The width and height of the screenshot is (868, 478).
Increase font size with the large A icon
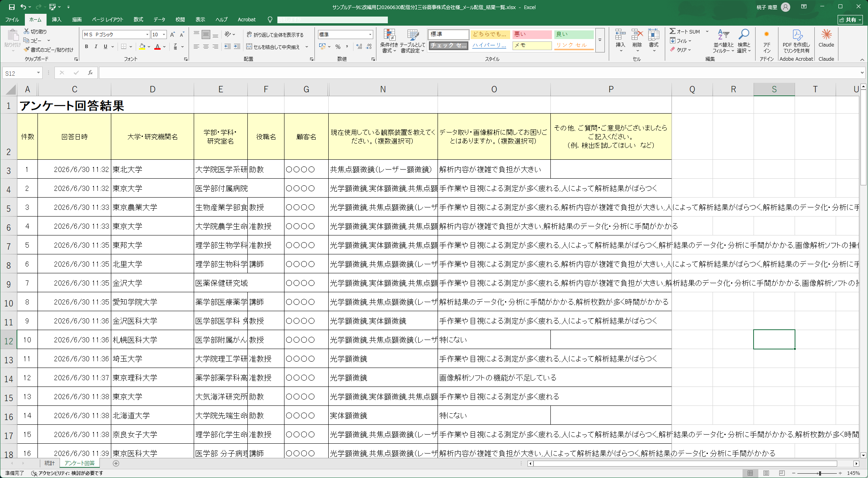[172, 35]
